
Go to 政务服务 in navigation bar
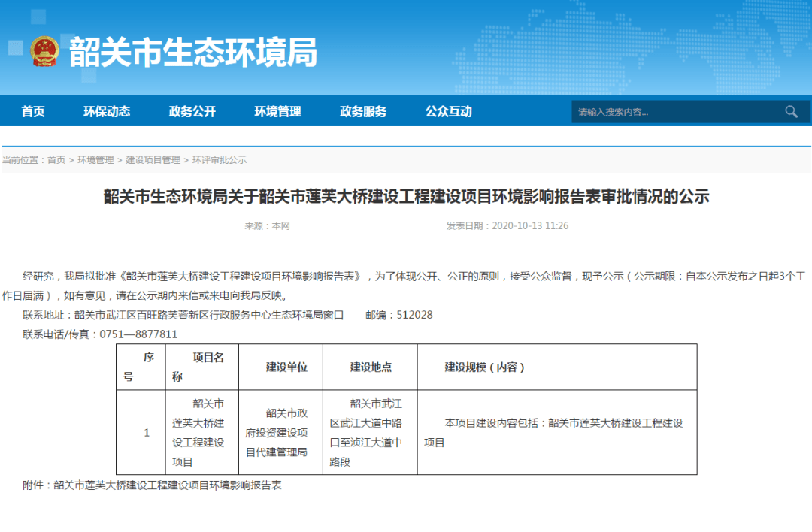(363, 111)
